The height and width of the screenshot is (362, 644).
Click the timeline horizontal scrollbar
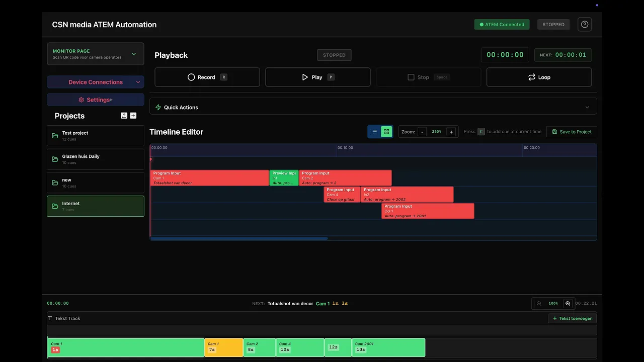tap(239, 238)
